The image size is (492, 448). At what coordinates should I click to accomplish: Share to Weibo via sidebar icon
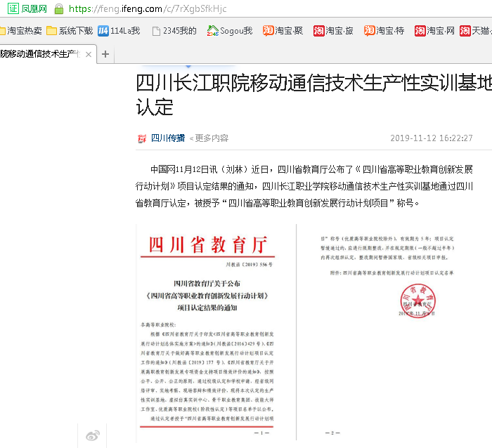[x=93, y=435]
